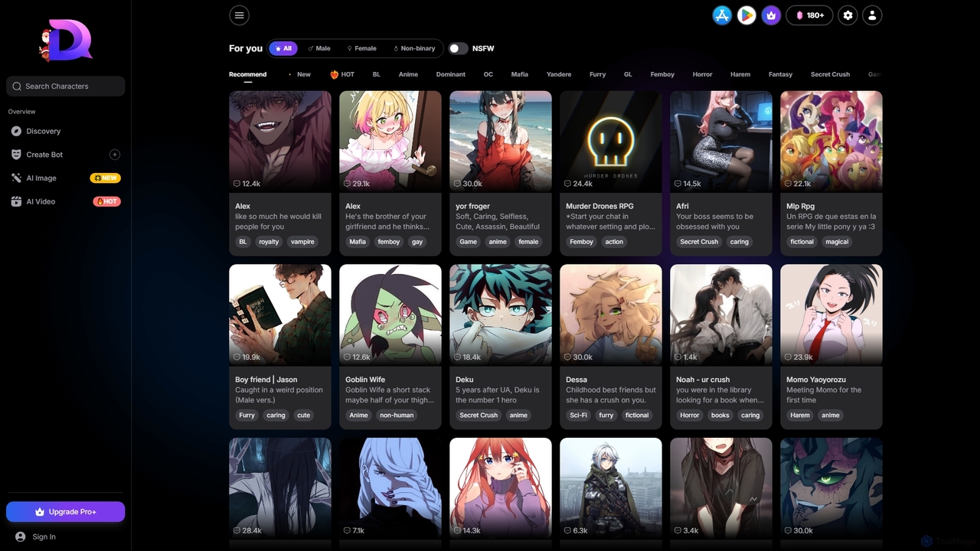Screen dimensions: 980x551
Task: Click the plus icon next to Create Bot
Action: [115, 155]
